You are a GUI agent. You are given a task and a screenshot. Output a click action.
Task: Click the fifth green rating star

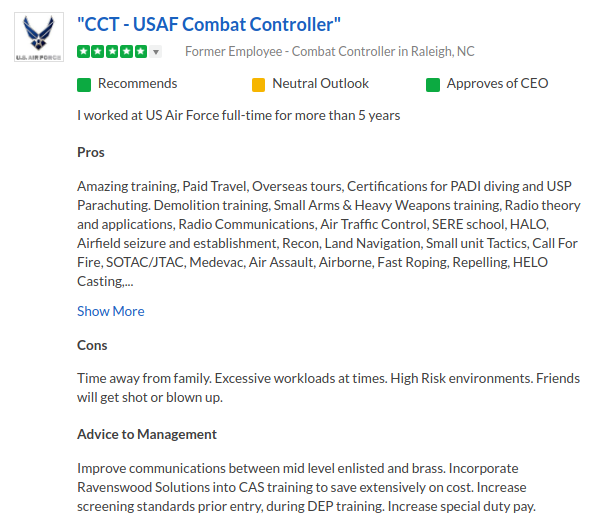tap(140, 52)
